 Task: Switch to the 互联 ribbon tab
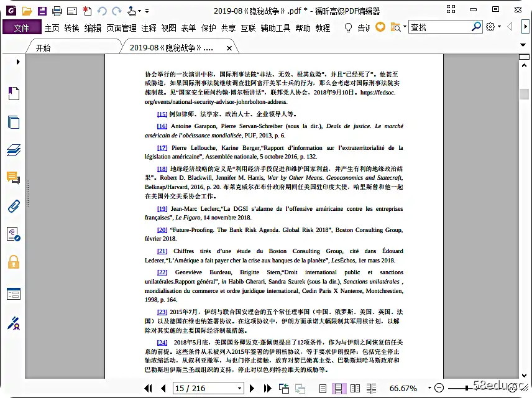click(248, 28)
